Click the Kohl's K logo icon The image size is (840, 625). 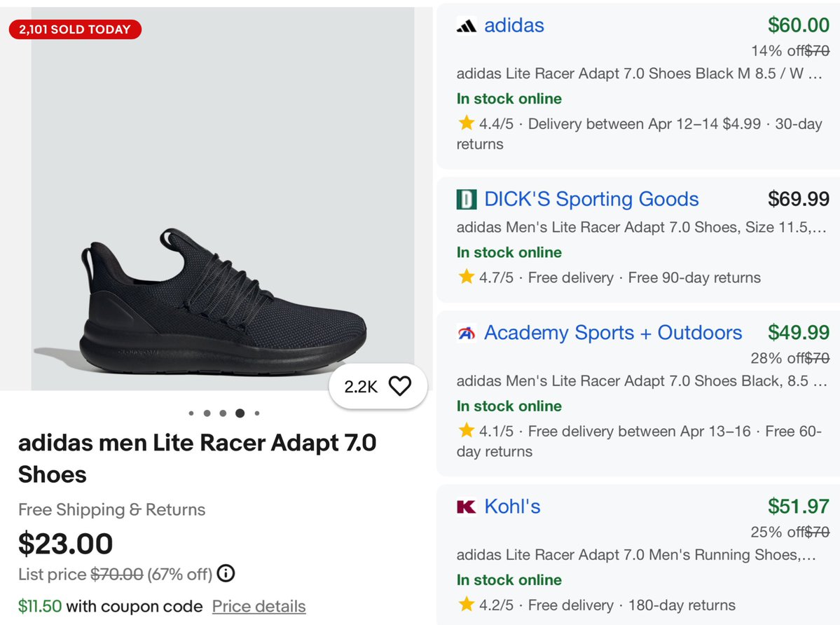[467, 507]
